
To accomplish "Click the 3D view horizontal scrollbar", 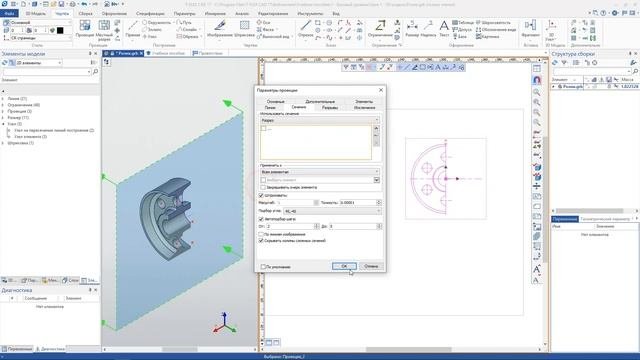I will point(180,349).
